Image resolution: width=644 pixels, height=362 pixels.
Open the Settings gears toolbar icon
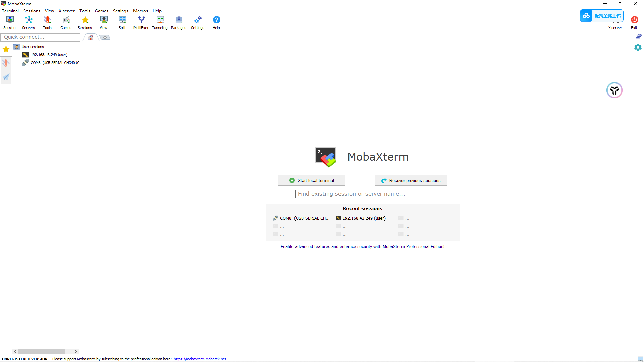(198, 23)
